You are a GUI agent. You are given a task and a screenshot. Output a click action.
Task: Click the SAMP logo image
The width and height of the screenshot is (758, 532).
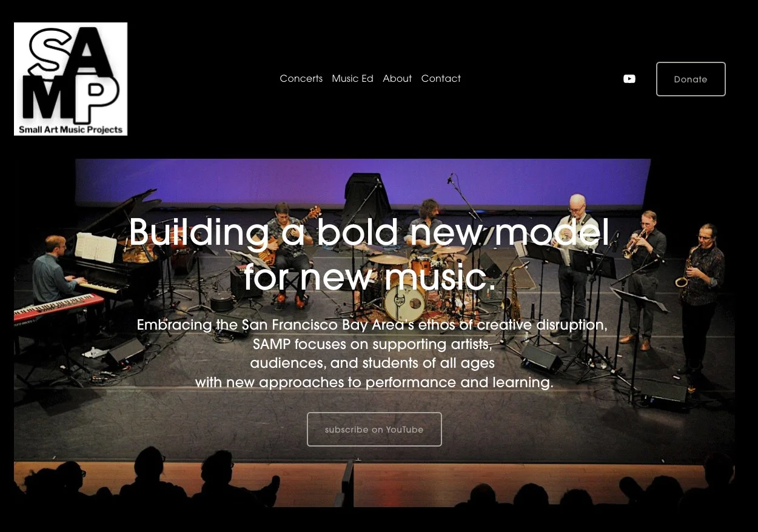tap(71, 79)
